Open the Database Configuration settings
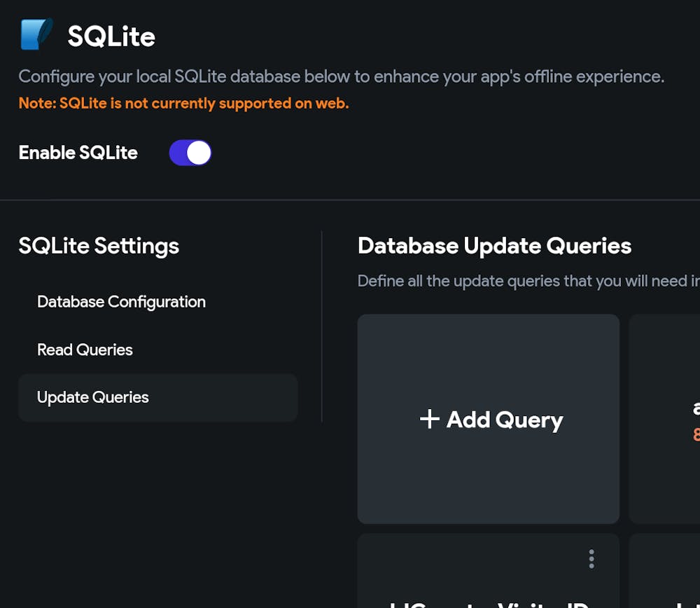Image resolution: width=700 pixels, height=608 pixels. pyautogui.click(x=121, y=302)
